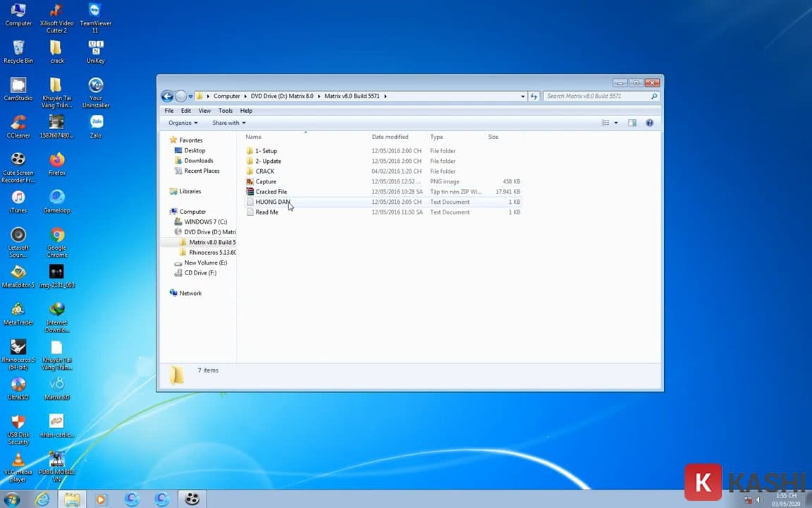Viewport: 812px width, 508px height.
Task: Open the Change your view dropdown arrow
Action: click(x=615, y=123)
